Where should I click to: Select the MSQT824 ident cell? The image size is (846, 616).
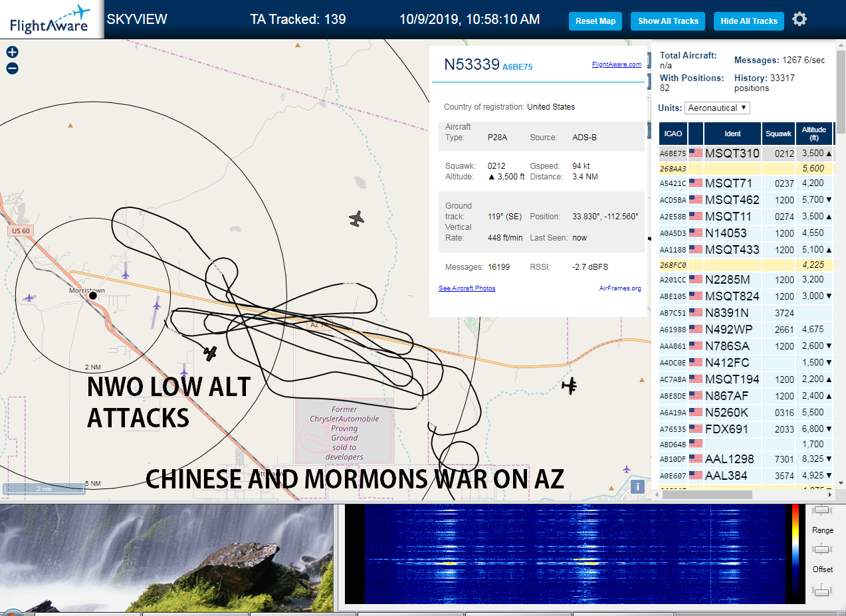pyautogui.click(x=732, y=296)
